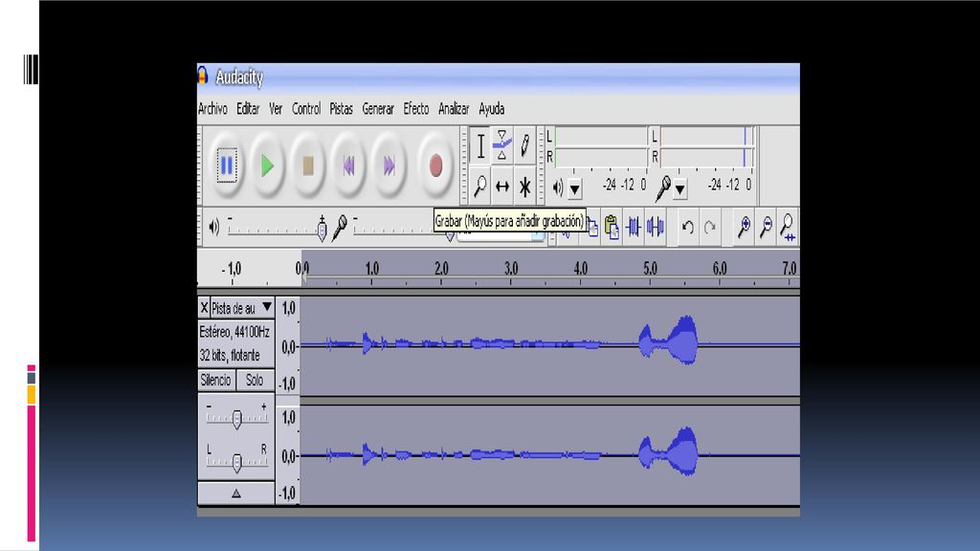Close the audio track with its X button

coord(204,307)
